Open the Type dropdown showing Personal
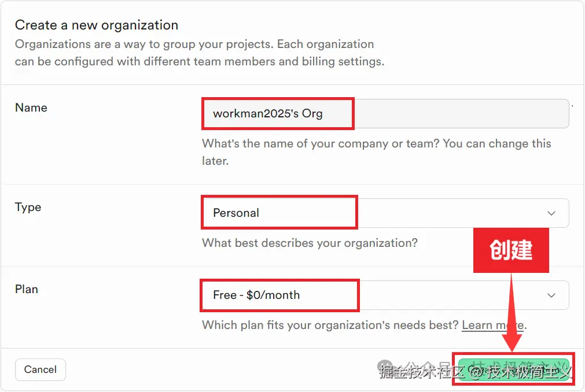This screenshot has width=585, height=392. (x=385, y=213)
